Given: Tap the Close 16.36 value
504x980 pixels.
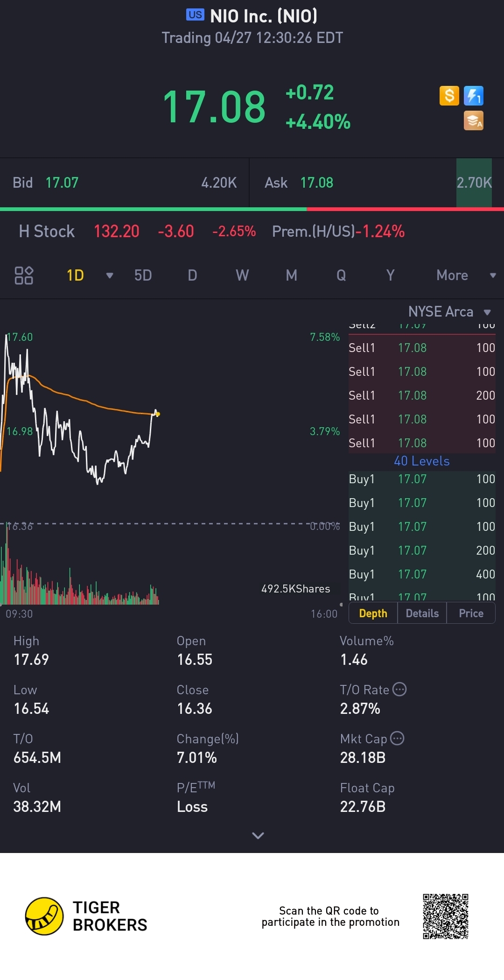Looking at the screenshot, I should 195,708.
